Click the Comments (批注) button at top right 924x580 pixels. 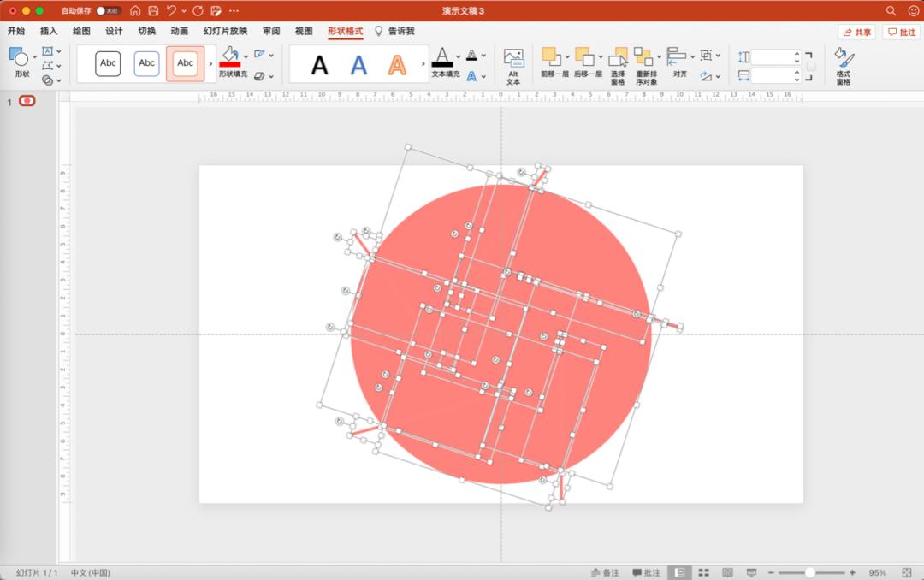(x=902, y=32)
